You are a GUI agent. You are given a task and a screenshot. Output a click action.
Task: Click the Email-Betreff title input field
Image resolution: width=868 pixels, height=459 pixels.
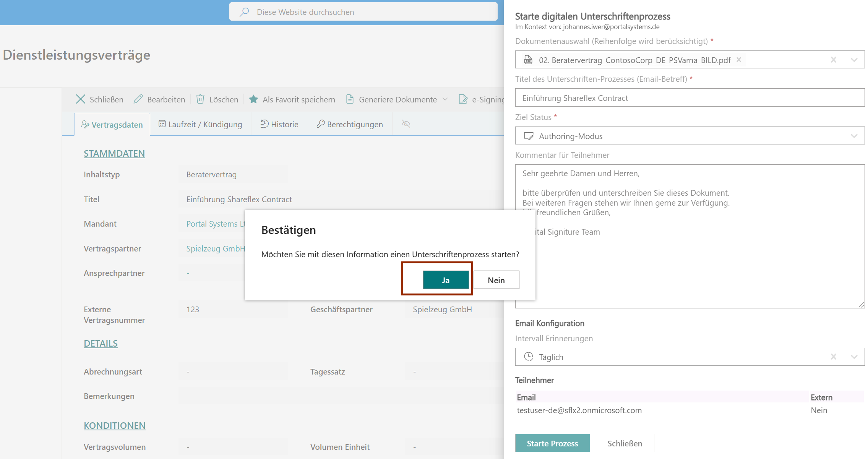[x=690, y=98]
